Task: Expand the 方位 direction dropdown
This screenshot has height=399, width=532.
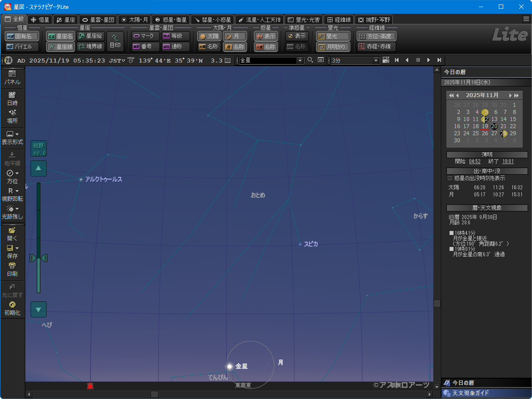Action: tap(17, 173)
